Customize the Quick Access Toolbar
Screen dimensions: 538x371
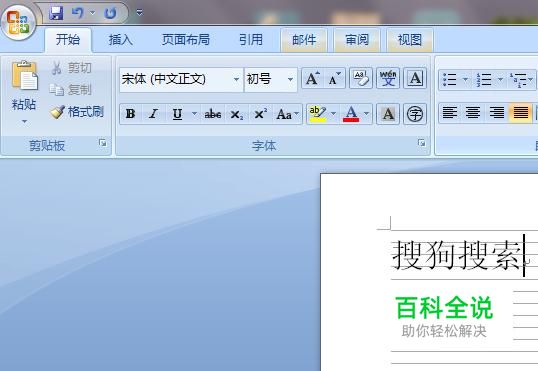point(139,13)
